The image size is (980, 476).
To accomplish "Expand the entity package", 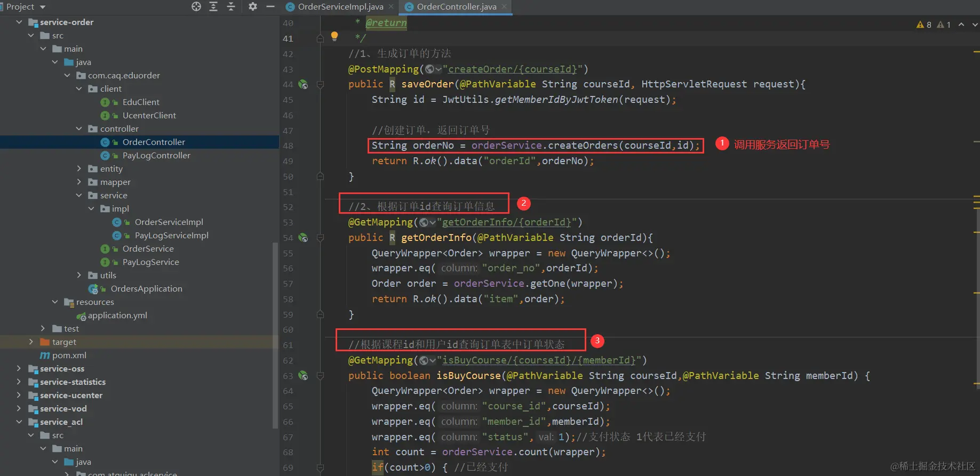I will pyautogui.click(x=79, y=168).
